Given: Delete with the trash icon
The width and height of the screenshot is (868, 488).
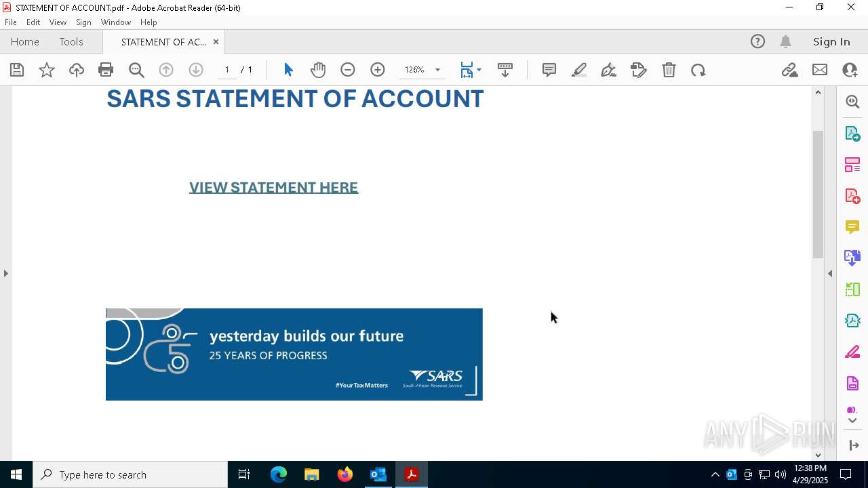Looking at the screenshot, I should coord(669,70).
